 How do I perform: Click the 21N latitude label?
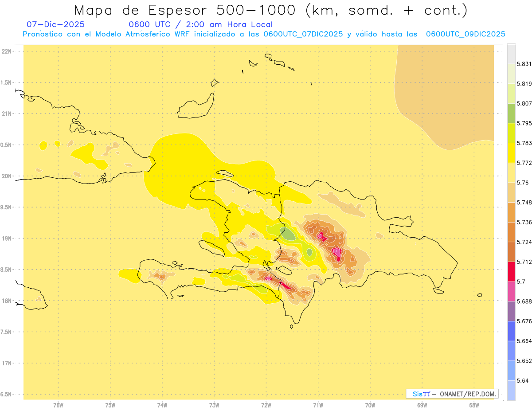point(8,114)
